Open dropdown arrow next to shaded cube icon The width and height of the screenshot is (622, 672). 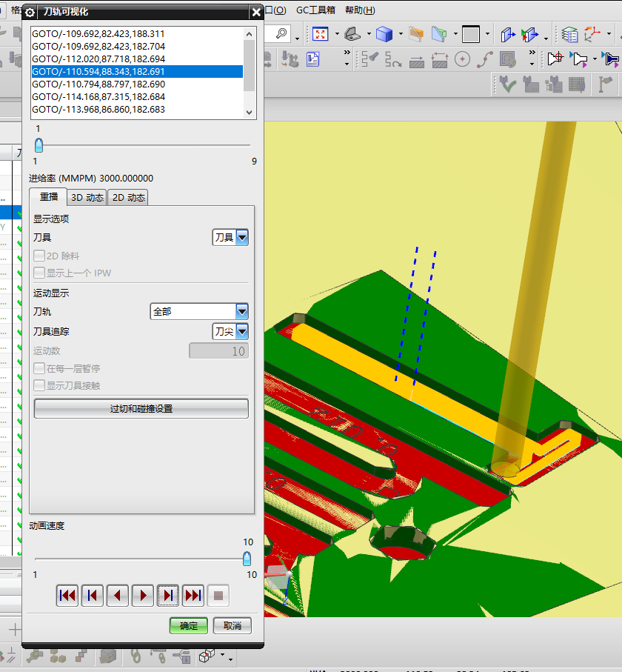pyautogui.click(x=401, y=34)
